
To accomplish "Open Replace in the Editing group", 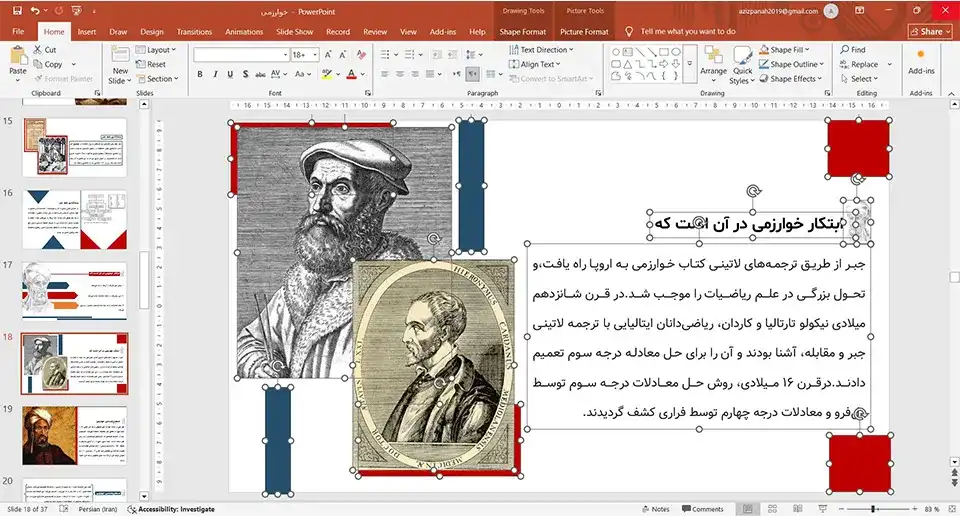I will [860, 64].
